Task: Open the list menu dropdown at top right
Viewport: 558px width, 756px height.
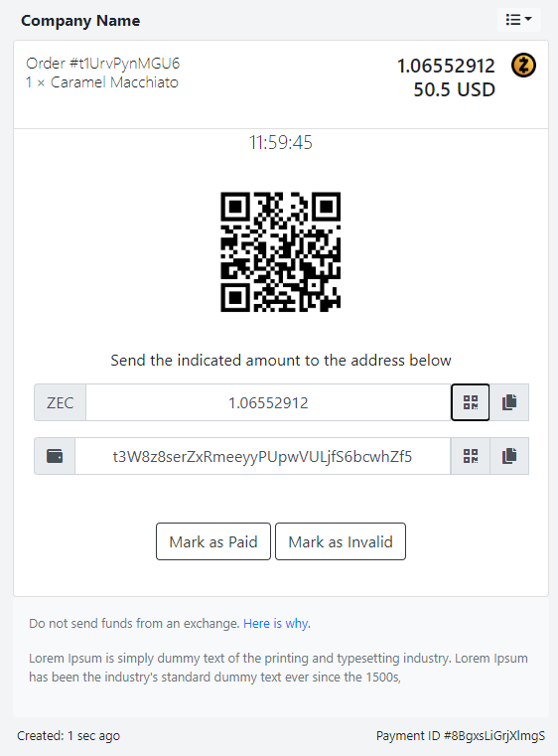Action: [518, 20]
